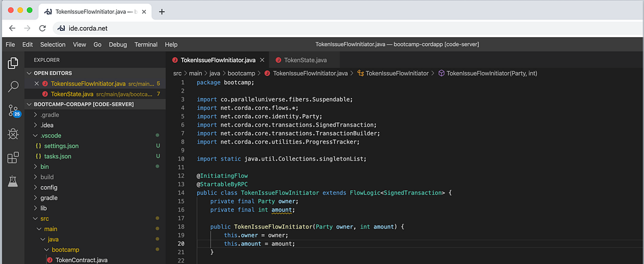Open the Test beaker icon

(x=13, y=181)
